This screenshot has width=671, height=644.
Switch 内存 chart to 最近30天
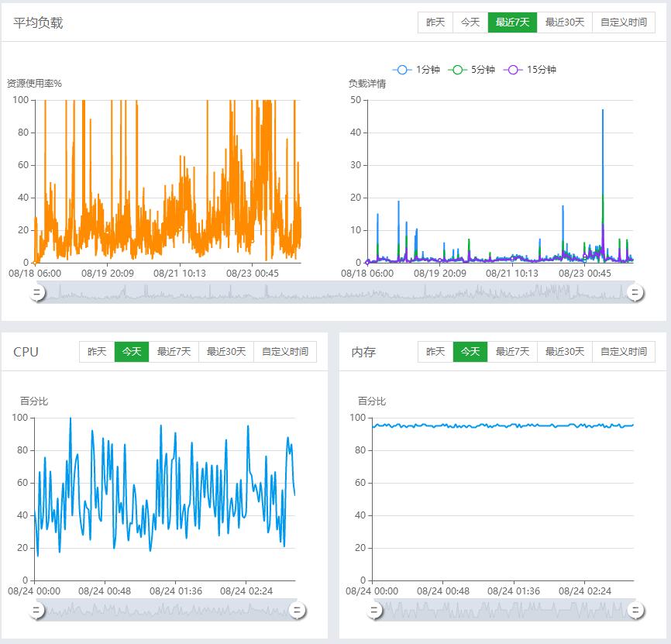564,352
